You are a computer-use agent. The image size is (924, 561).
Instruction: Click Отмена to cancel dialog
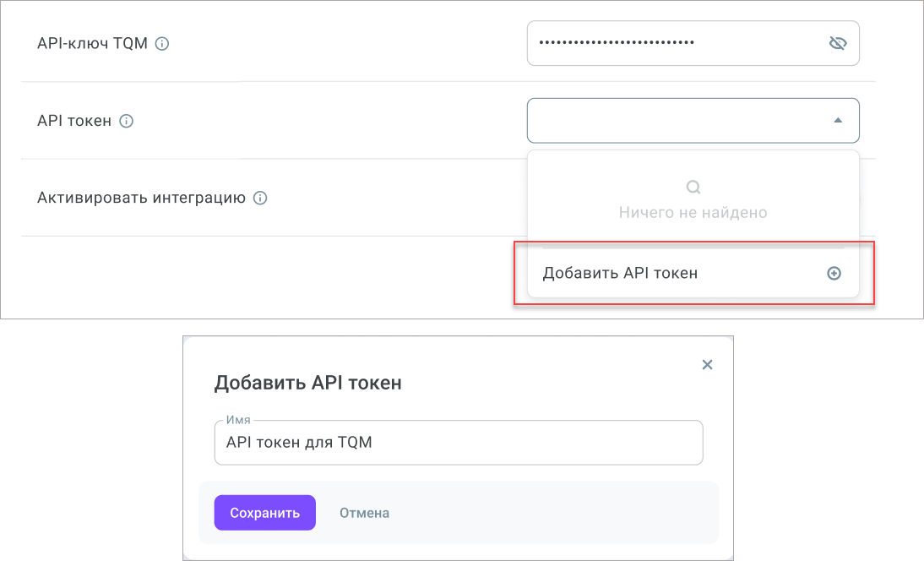(364, 513)
